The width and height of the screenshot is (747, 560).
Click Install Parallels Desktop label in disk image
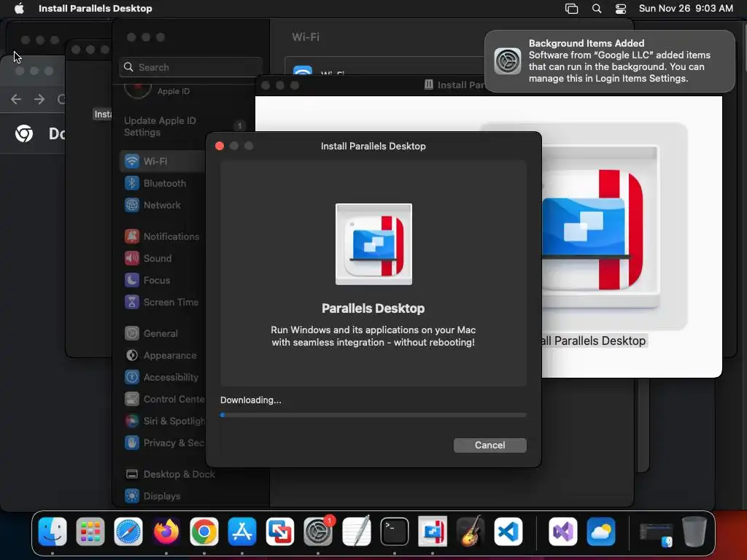(594, 341)
